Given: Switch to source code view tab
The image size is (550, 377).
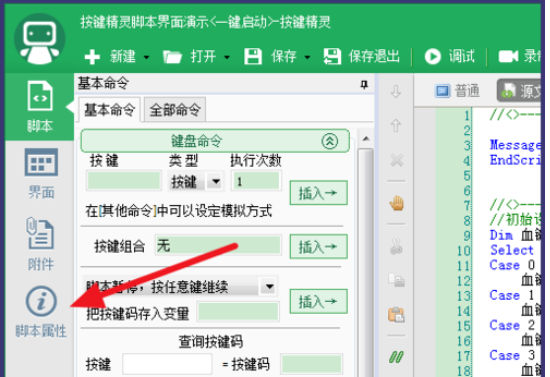Looking at the screenshot, I should pos(519,91).
